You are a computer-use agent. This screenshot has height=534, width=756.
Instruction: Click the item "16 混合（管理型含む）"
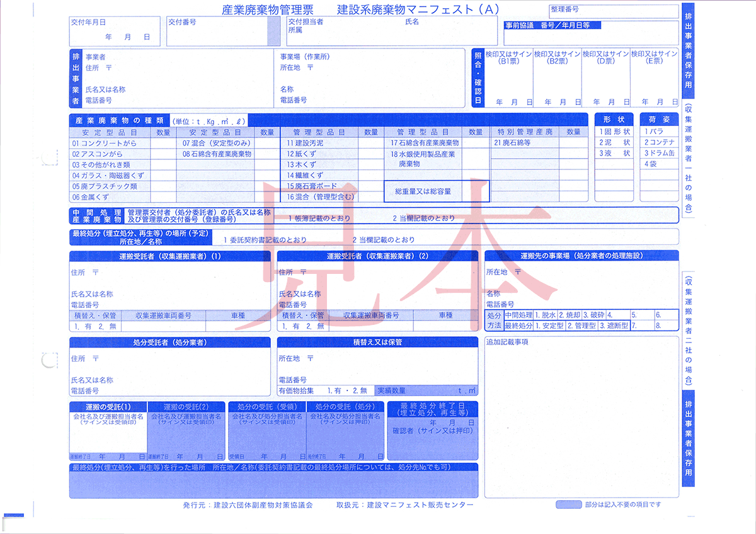point(320,197)
